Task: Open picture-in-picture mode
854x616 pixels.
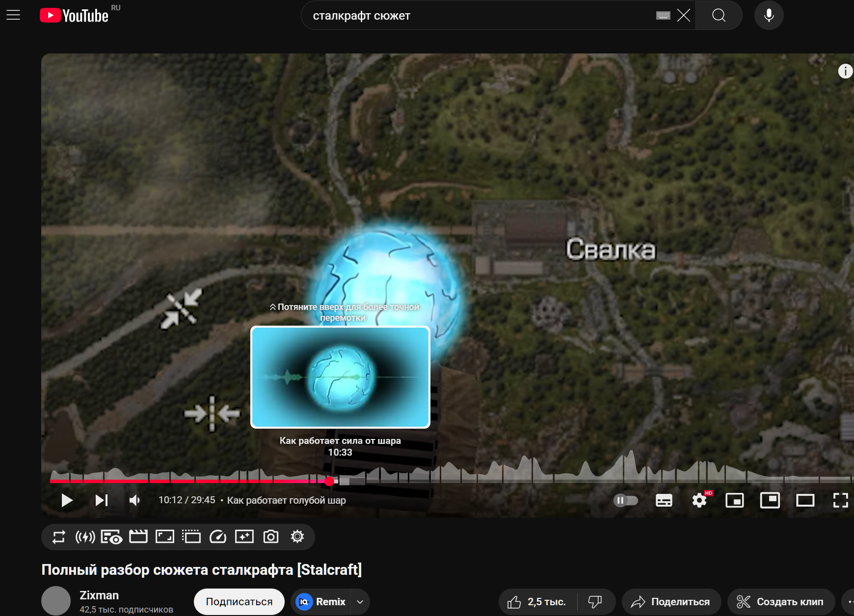Action: (770, 500)
